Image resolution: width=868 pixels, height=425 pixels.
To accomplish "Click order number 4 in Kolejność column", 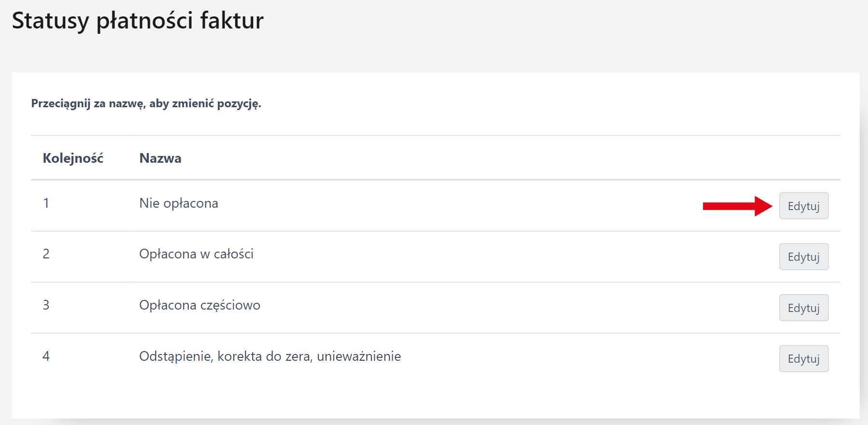I will (x=46, y=356).
